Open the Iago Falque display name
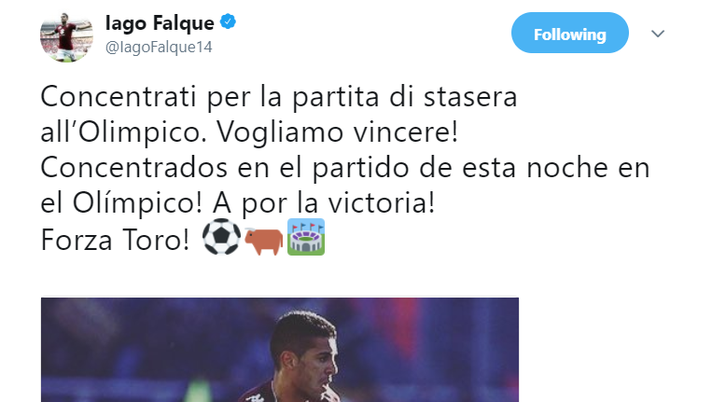712x402 pixels. (159, 23)
